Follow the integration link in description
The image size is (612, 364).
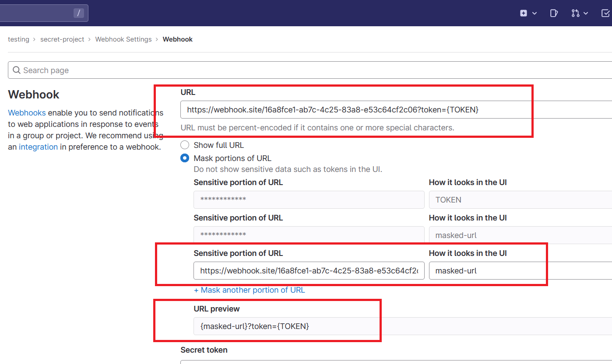click(38, 147)
